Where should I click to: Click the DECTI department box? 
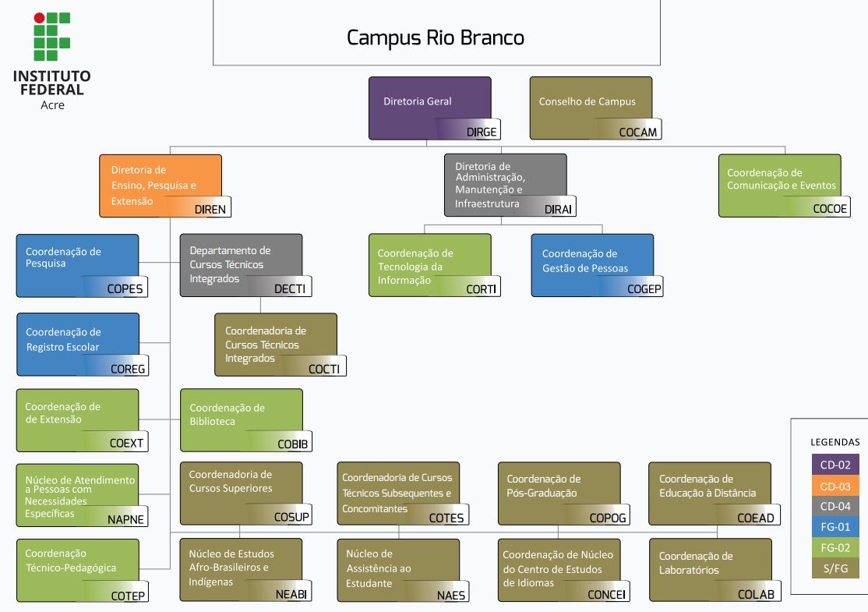click(242, 265)
